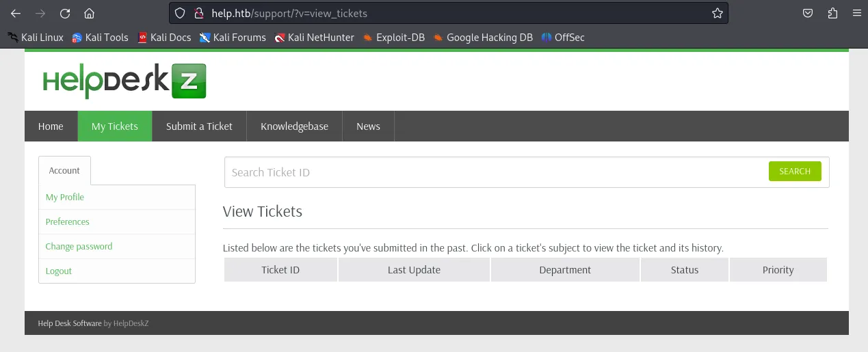Open the Knowledgebase menu item

[294, 126]
